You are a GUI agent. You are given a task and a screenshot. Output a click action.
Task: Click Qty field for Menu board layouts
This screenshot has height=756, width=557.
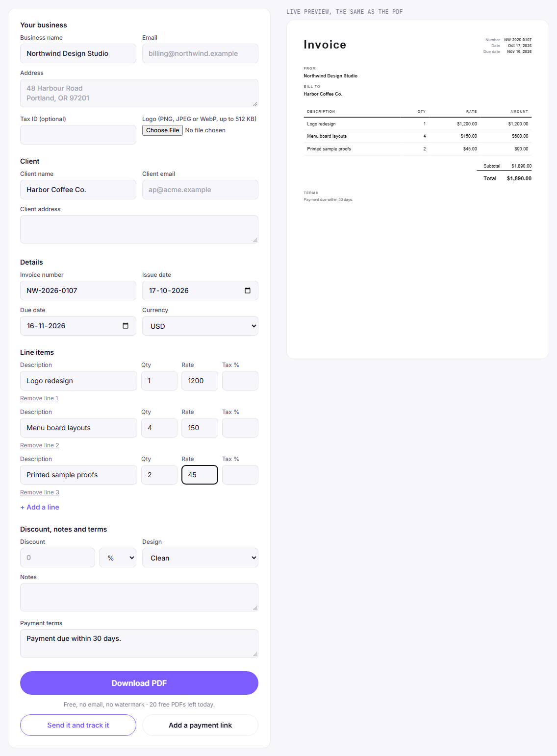pos(159,428)
